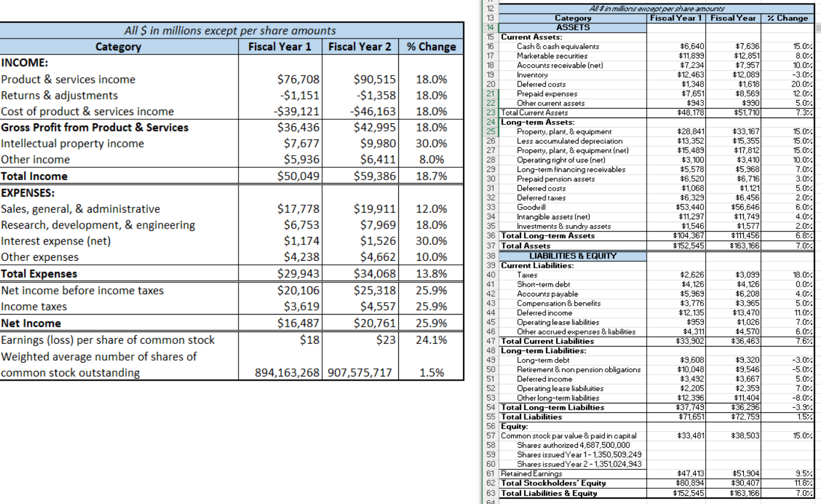Click the income table 'Category' header cell
Viewport: 821px width, 504px height.
coord(118,47)
